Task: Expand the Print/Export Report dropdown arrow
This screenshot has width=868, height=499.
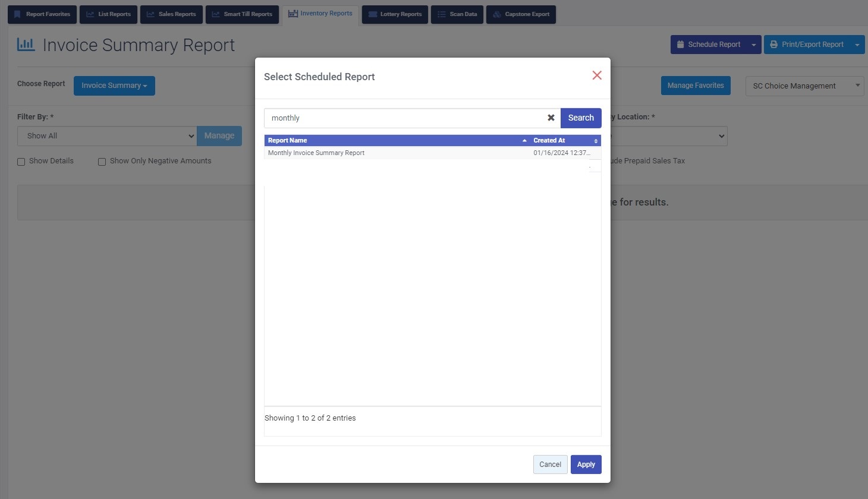Action: [857, 45]
